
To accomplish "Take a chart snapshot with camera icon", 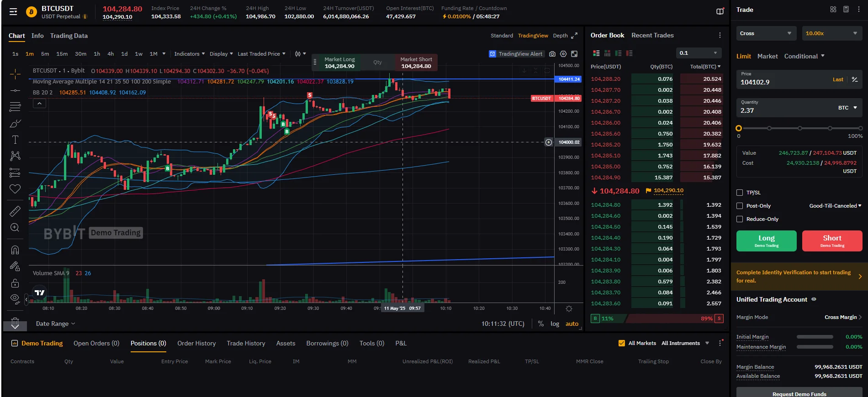I will [552, 54].
